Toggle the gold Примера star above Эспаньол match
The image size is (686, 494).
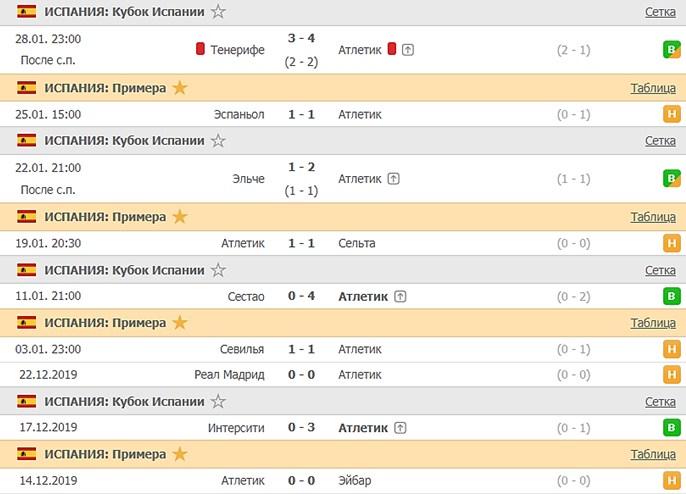[180, 88]
